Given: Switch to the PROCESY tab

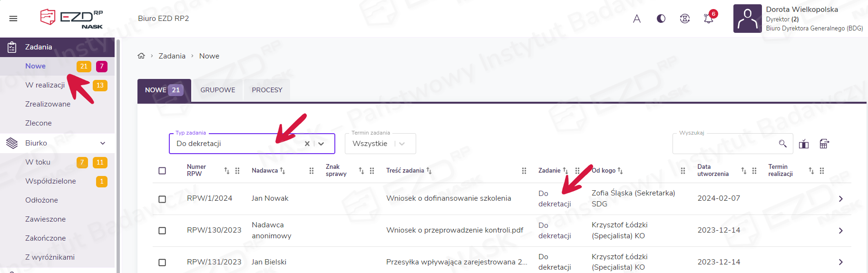Looking at the screenshot, I should [x=267, y=90].
